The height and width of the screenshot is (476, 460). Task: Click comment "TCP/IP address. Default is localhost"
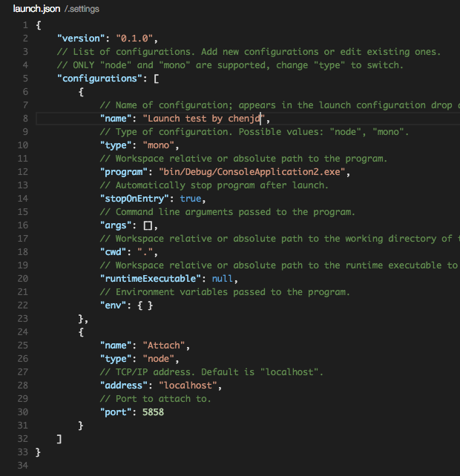[x=211, y=372]
